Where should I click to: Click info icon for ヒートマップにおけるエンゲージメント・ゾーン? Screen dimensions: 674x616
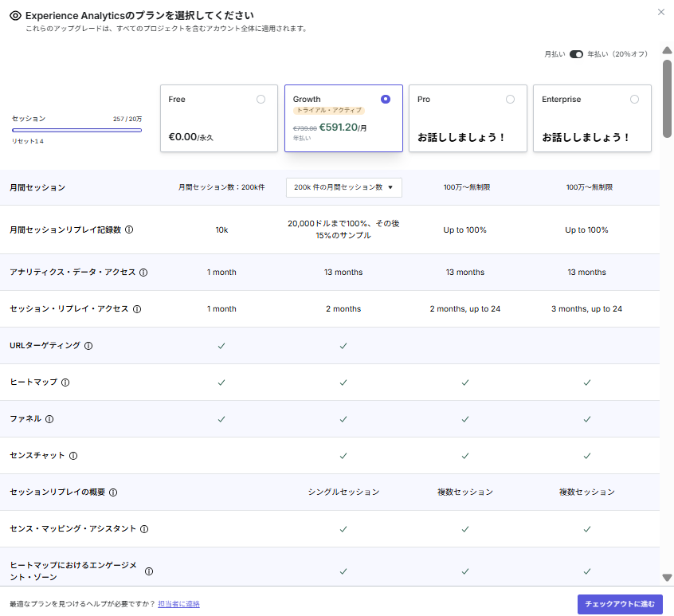click(x=149, y=571)
